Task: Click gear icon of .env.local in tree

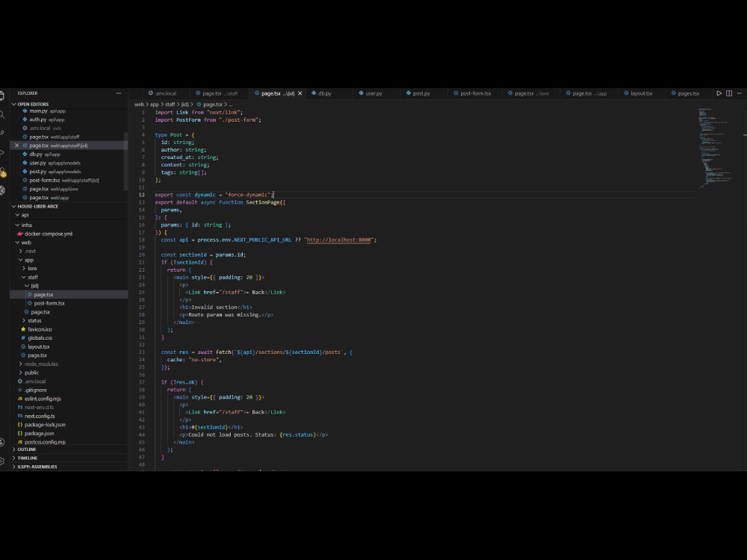Action: tap(20, 382)
